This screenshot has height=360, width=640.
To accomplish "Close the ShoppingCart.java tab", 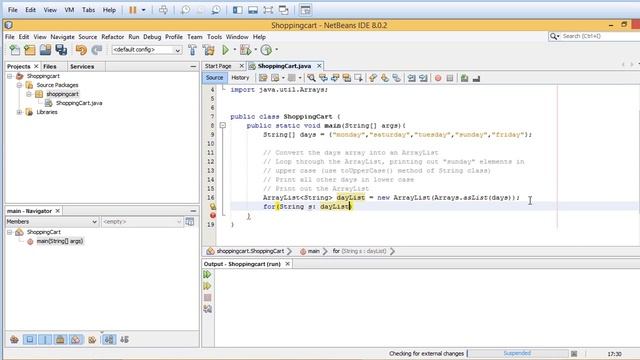I will (319, 66).
